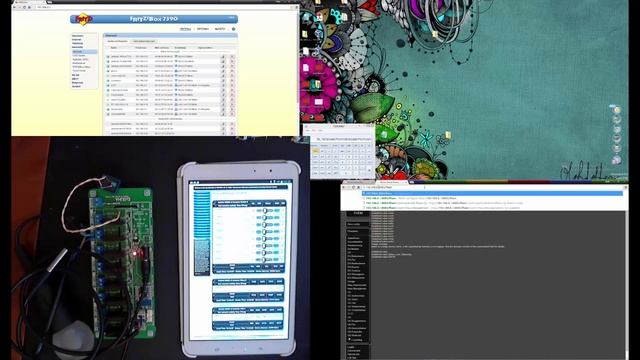Screen dimensions: 640x360
Task: Open DECT section in Fritz!Box sidebar
Action: [x=75, y=79]
